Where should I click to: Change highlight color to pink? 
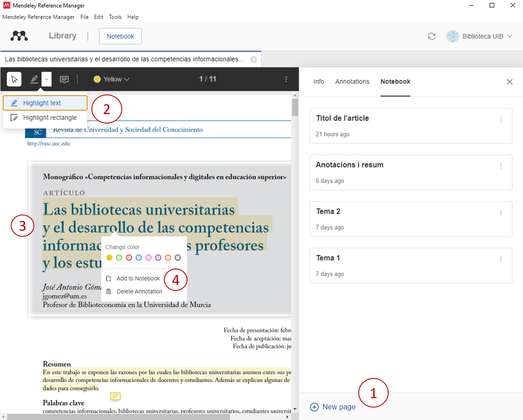coord(148,258)
